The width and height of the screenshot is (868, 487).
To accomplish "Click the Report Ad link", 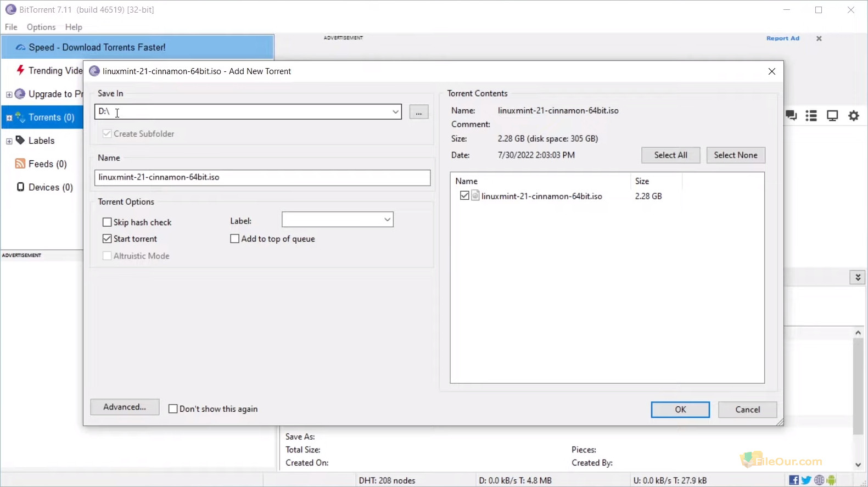I will 783,38.
